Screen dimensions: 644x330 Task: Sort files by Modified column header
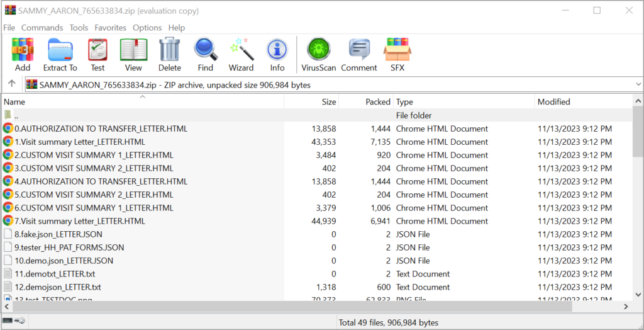[553, 102]
